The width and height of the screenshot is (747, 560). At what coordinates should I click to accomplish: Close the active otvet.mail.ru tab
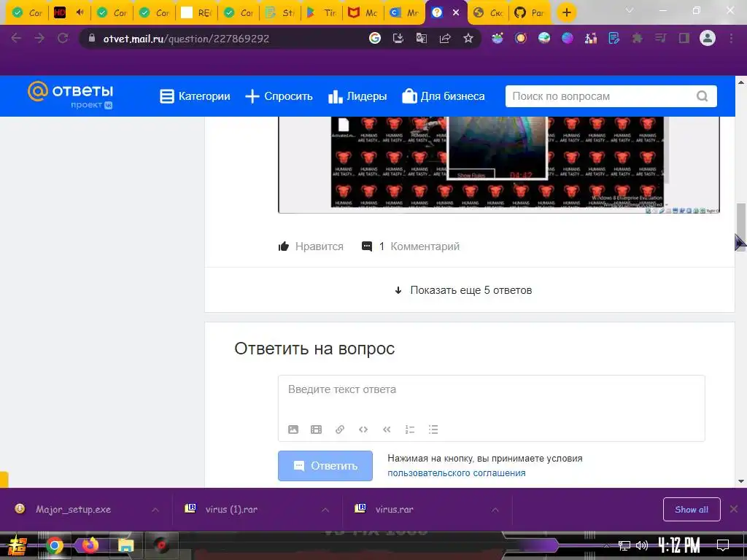pyautogui.click(x=456, y=12)
